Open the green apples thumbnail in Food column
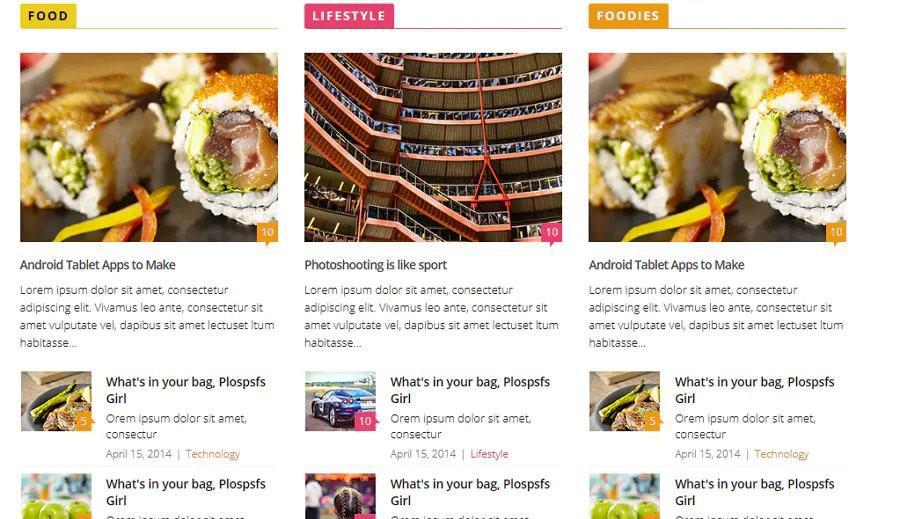 [x=56, y=496]
